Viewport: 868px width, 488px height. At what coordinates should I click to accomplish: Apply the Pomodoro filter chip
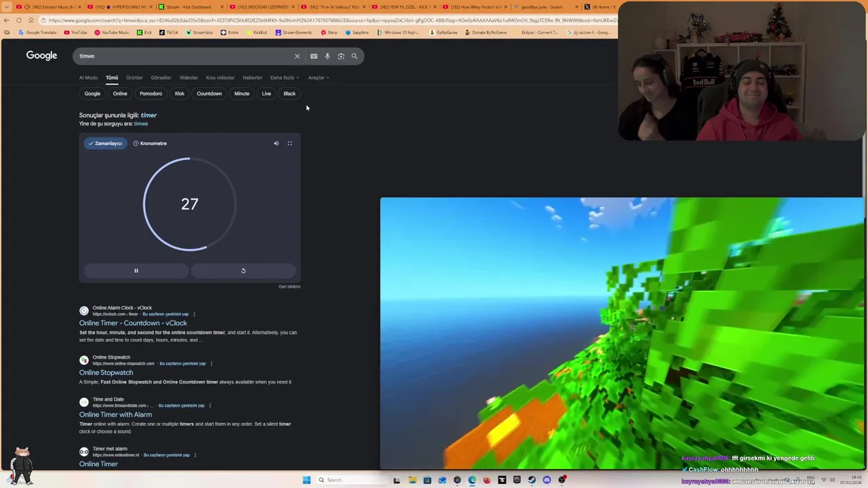[x=151, y=94]
